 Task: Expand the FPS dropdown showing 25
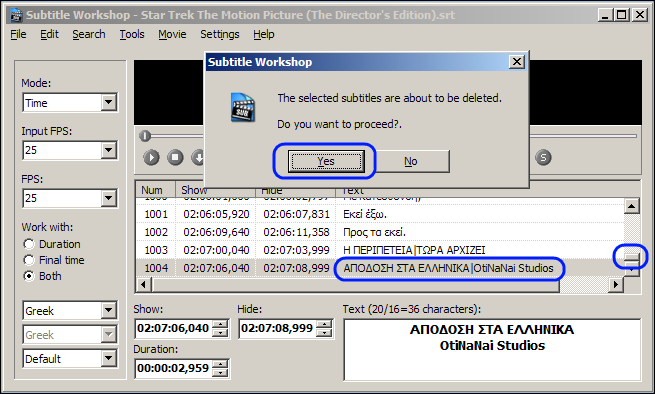pyautogui.click(x=108, y=198)
